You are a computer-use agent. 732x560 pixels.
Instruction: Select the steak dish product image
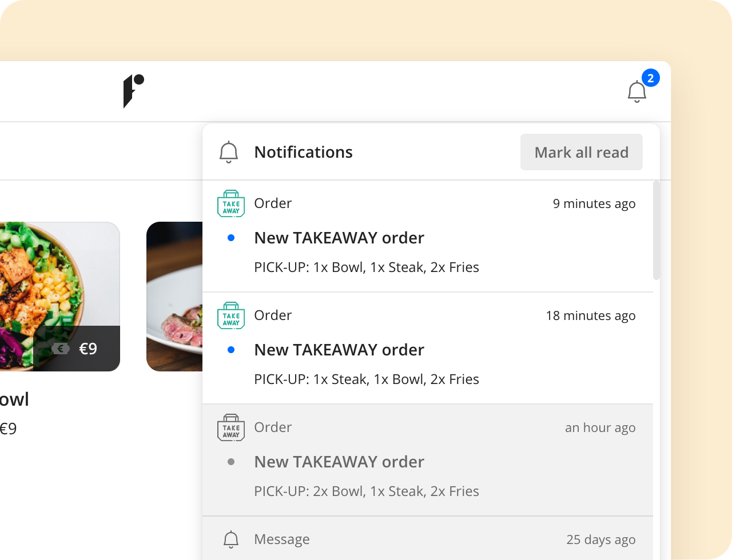coord(174,297)
